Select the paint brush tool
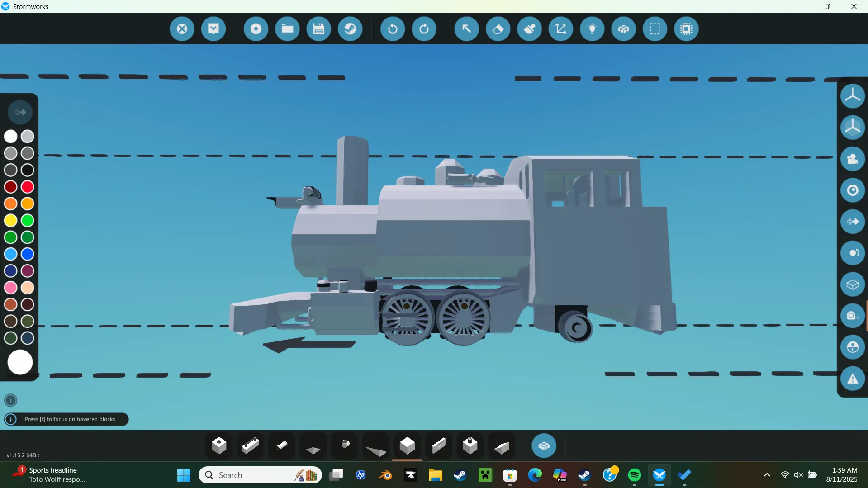Image resolution: width=868 pixels, height=488 pixels. pyautogui.click(x=529, y=29)
